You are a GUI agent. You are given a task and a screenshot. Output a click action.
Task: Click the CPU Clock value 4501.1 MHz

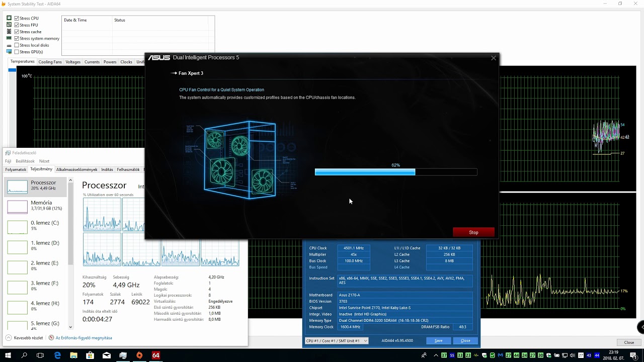(353, 248)
